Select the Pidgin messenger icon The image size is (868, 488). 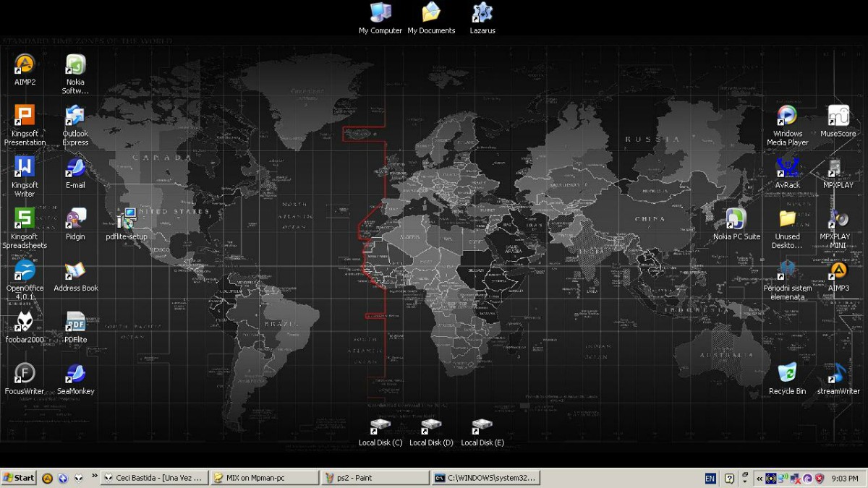(x=75, y=219)
